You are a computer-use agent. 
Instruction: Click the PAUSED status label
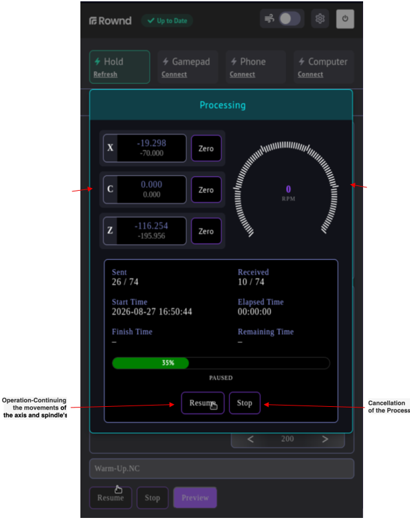221,378
